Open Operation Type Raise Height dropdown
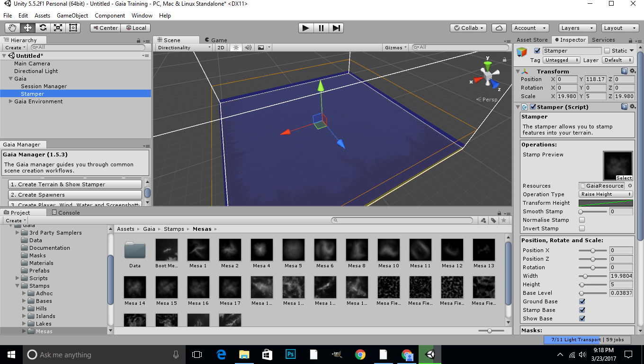 click(606, 194)
